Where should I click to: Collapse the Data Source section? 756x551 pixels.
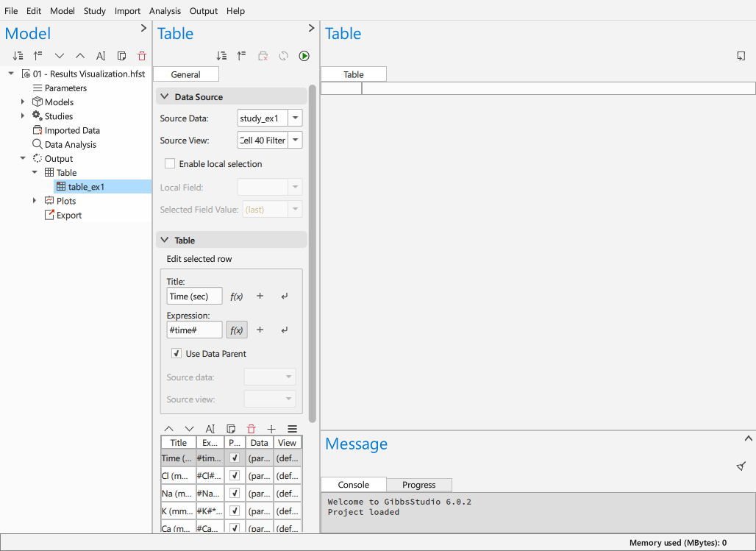point(165,96)
